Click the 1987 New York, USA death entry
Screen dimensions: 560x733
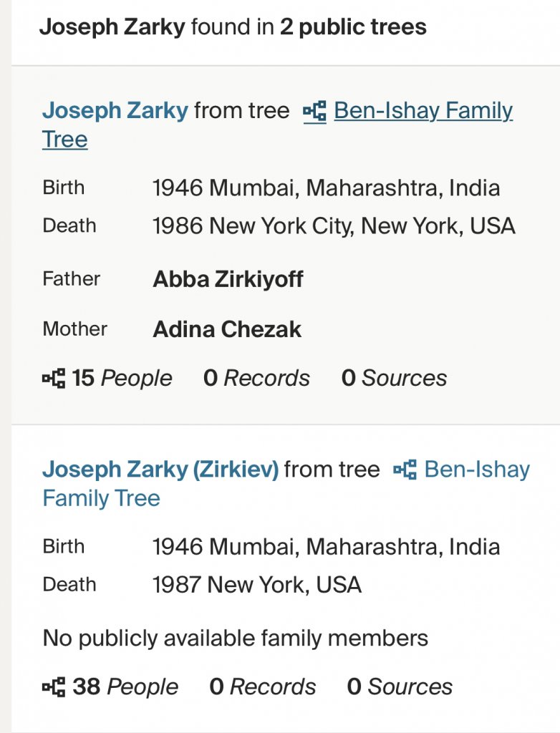[257, 585]
